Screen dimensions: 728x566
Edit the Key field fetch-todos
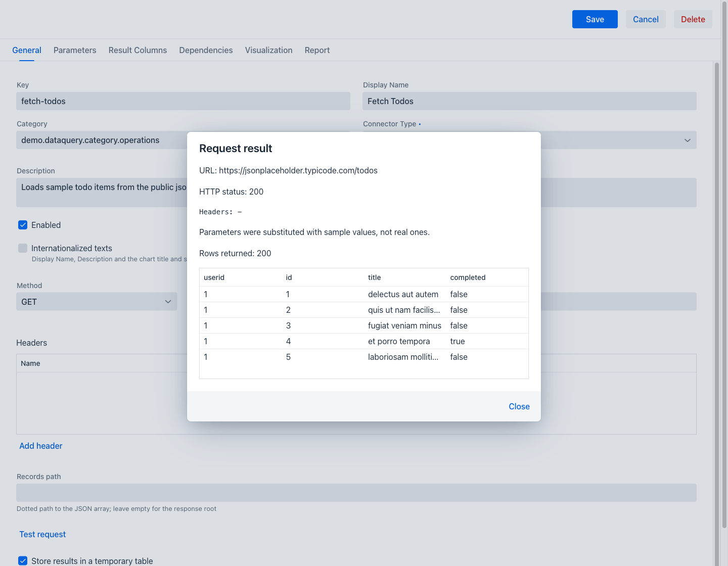(x=183, y=101)
